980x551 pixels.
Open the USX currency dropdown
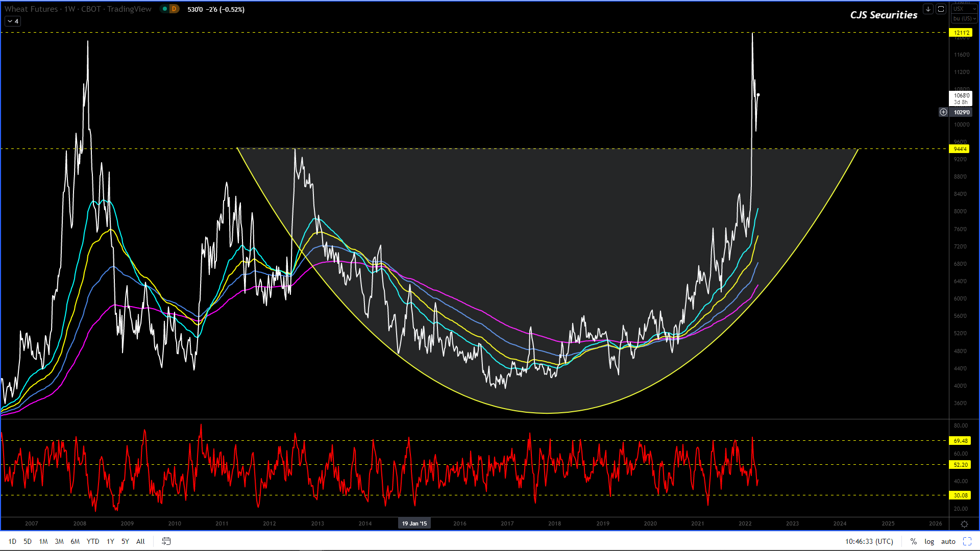click(x=964, y=9)
